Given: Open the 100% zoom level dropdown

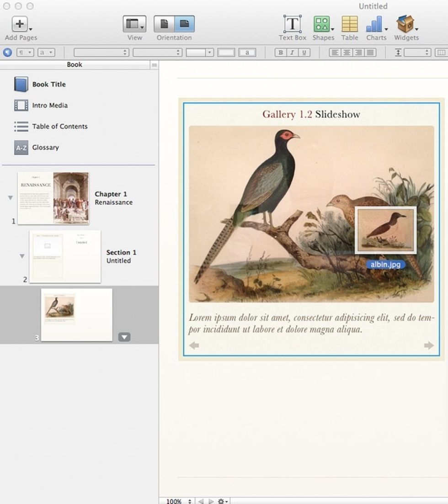Looking at the screenshot, I should 178,501.
